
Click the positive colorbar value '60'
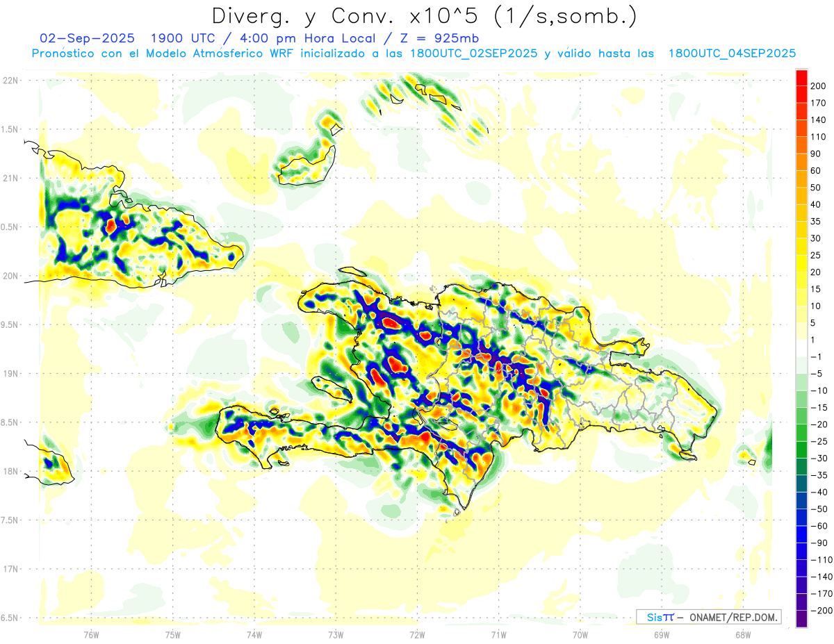[x=815, y=171]
